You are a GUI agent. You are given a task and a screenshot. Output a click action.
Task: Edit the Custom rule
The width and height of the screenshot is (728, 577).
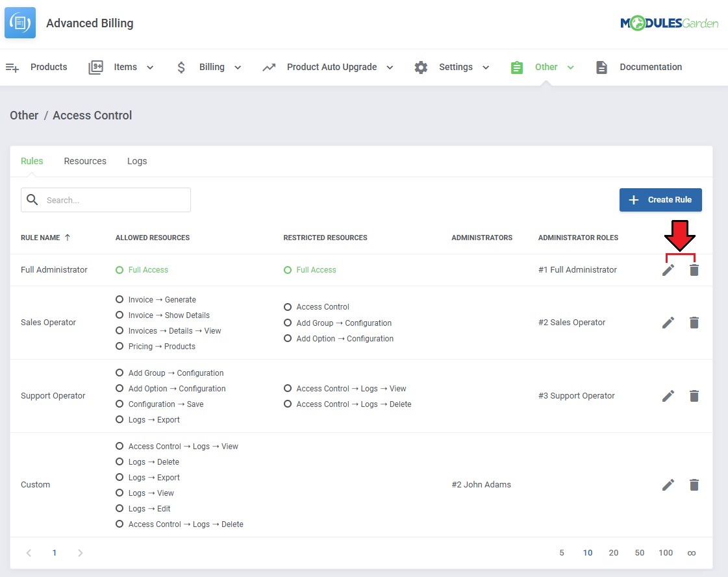668,485
